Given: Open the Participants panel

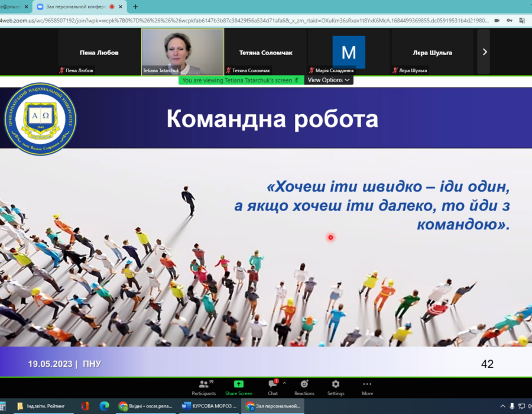Looking at the screenshot, I should pos(203,387).
